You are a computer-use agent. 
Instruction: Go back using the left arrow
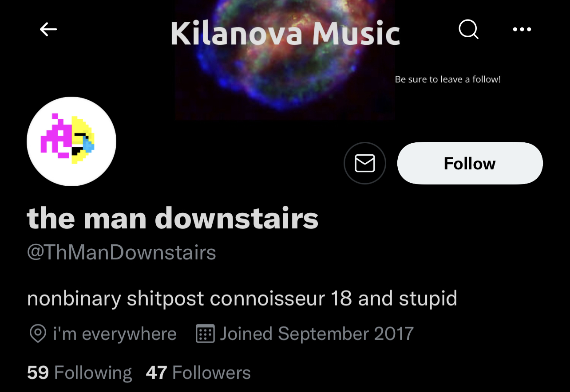pos(48,29)
